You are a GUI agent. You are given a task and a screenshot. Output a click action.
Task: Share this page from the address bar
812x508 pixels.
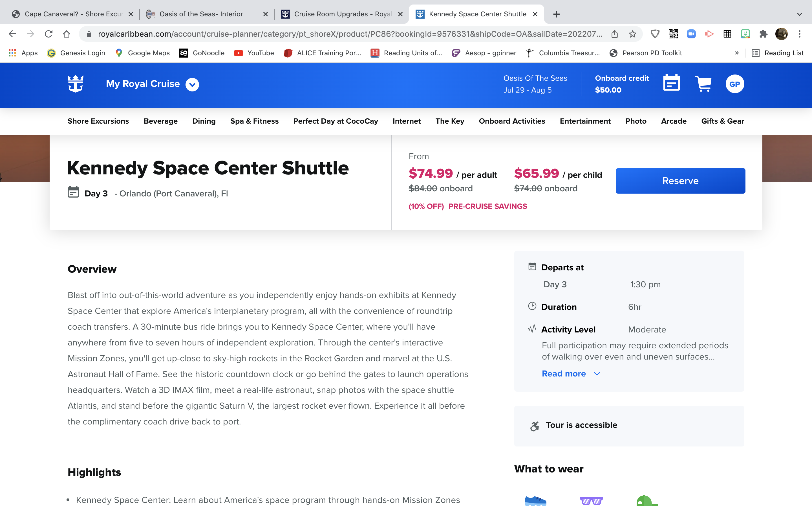click(x=614, y=34)
